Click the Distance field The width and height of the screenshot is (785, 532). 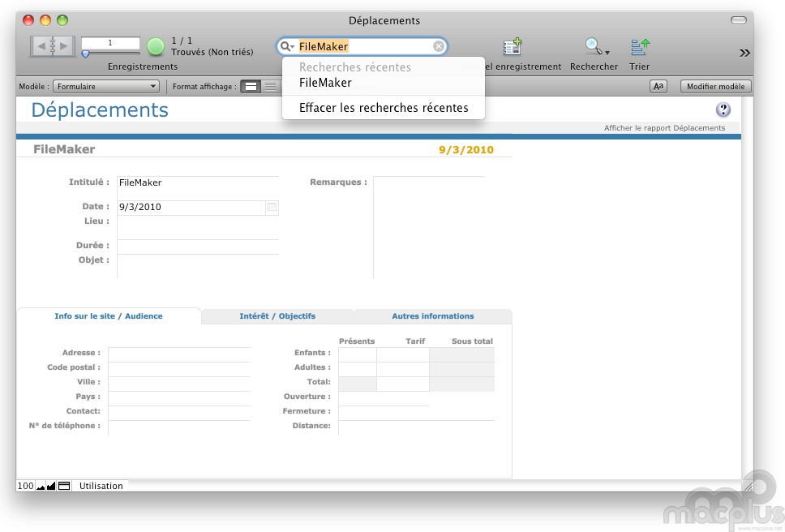click(417, 428)
